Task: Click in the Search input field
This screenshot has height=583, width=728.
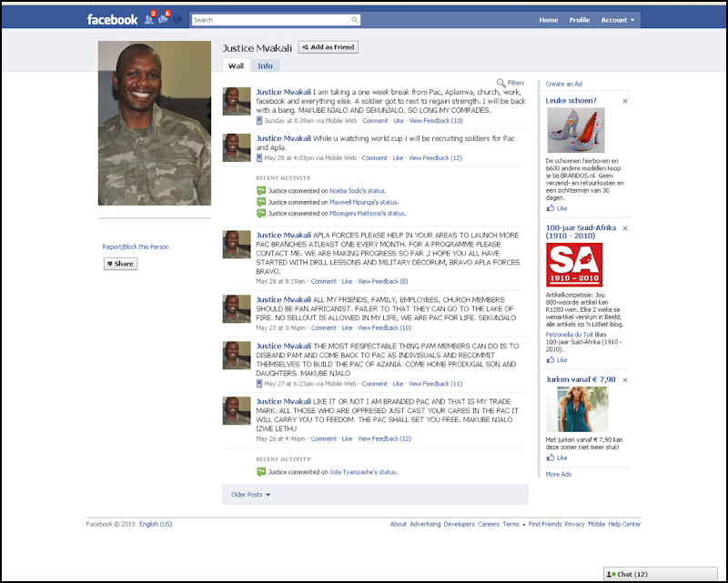Action: click(x=270, y=19)
